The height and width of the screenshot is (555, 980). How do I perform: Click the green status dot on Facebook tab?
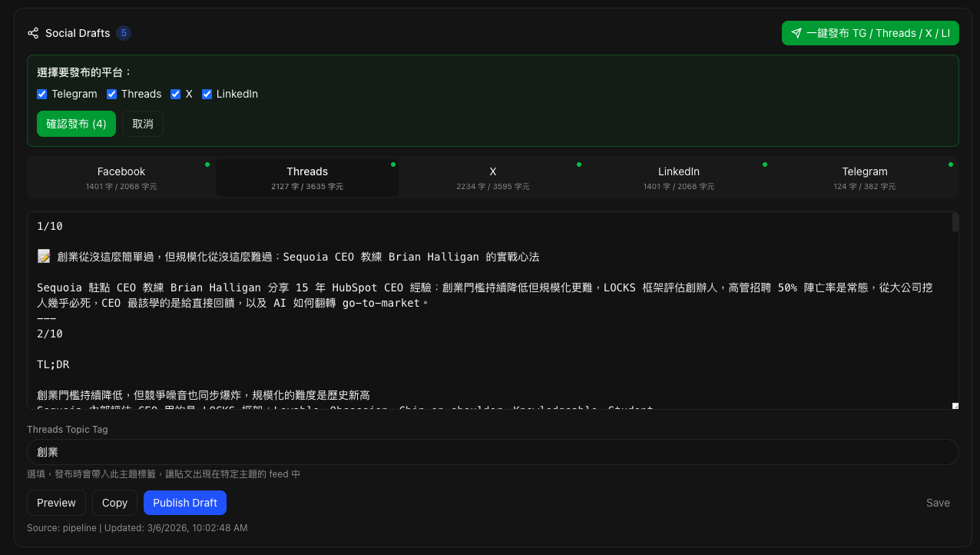pyautogui.click(x=207, y=165)
